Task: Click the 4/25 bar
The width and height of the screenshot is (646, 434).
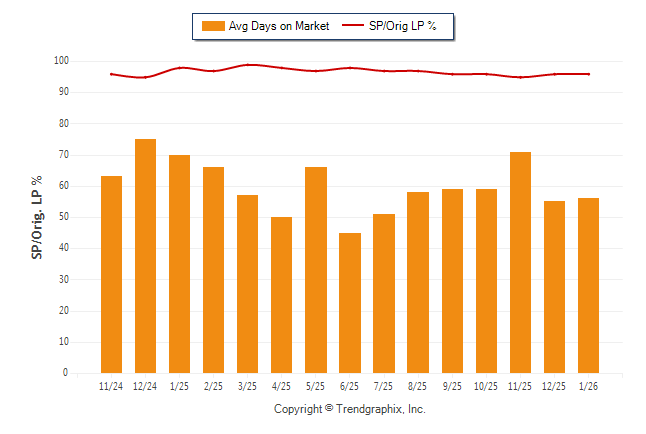Action: 281,295
